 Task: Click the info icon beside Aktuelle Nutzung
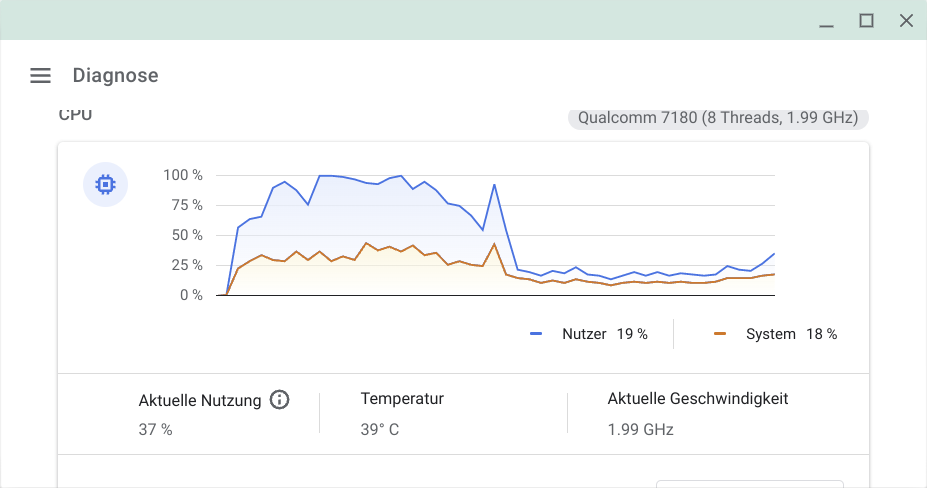point(280,400)
